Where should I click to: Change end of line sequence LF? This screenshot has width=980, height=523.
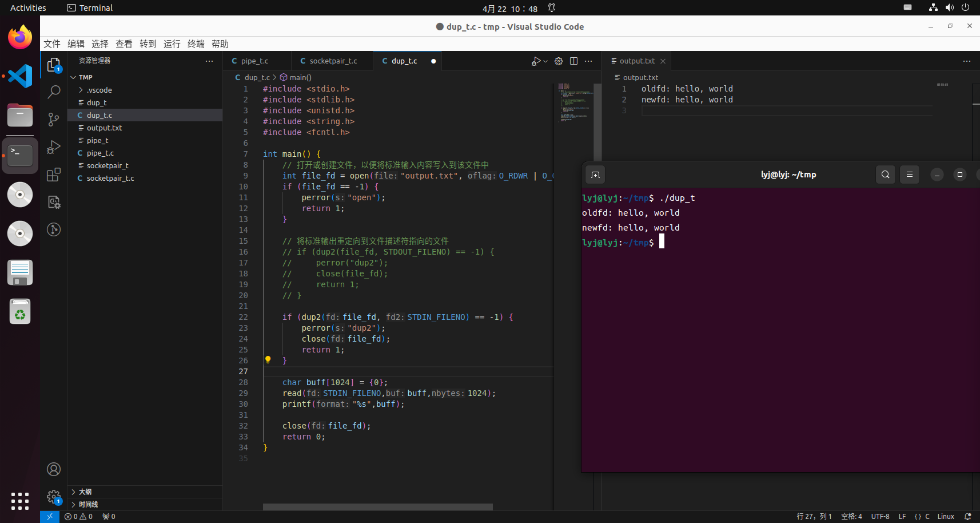coord(902,517)
